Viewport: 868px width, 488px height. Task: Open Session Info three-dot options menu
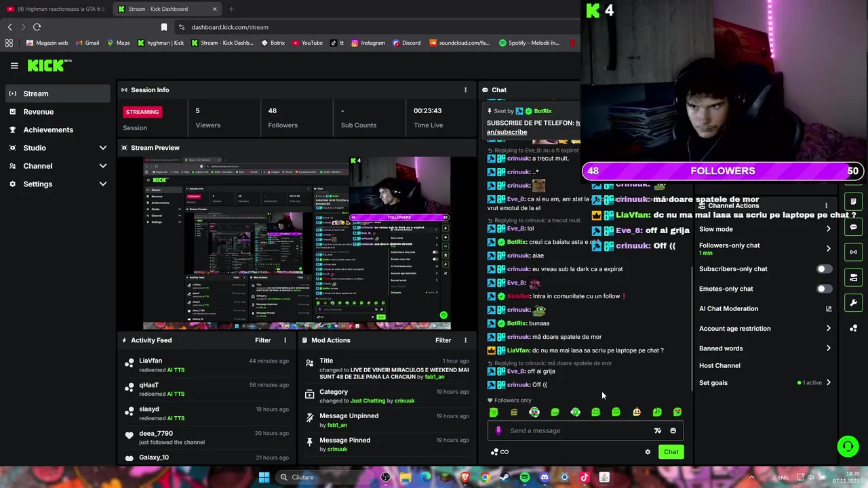(465, 90)
